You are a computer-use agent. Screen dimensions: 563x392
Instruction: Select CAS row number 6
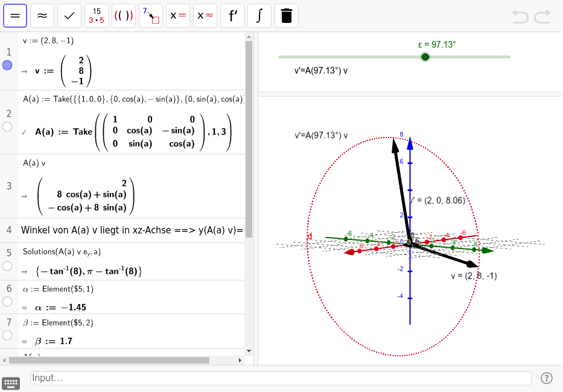pyautogui.click(x=9, y=288)
